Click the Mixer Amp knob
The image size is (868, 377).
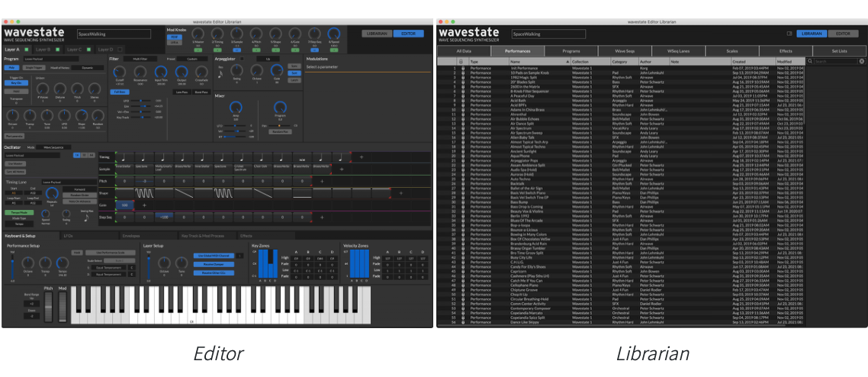236,108
